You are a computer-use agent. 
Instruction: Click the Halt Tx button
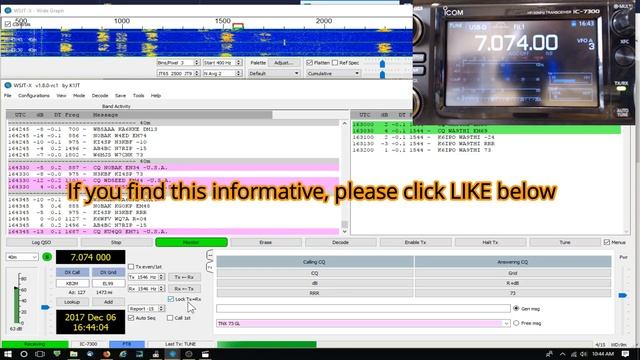(490, 242)
